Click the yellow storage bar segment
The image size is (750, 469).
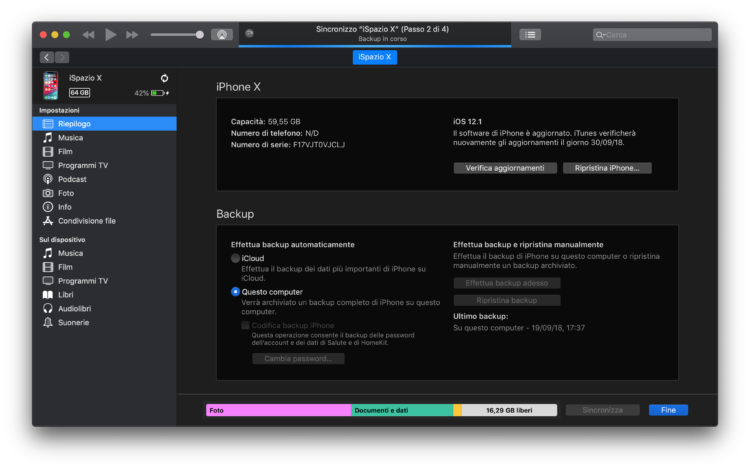[x=457, y=410]
